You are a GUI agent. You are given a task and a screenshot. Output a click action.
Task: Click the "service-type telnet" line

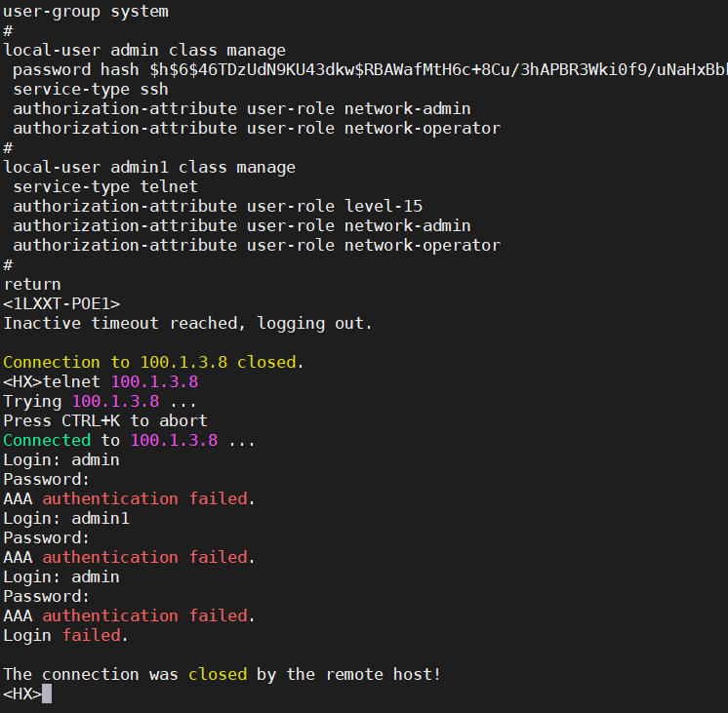pyautogui.click(x=105, y=186)
